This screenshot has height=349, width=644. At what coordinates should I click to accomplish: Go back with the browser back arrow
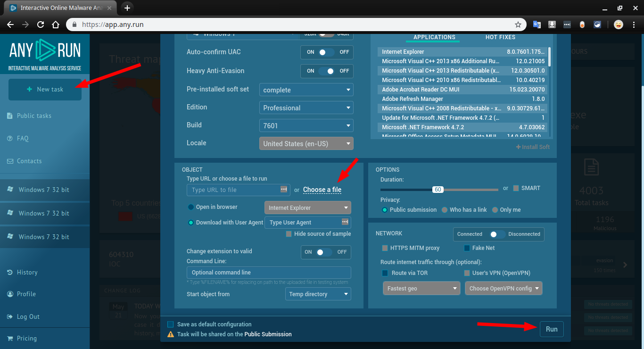click(10, 25)
